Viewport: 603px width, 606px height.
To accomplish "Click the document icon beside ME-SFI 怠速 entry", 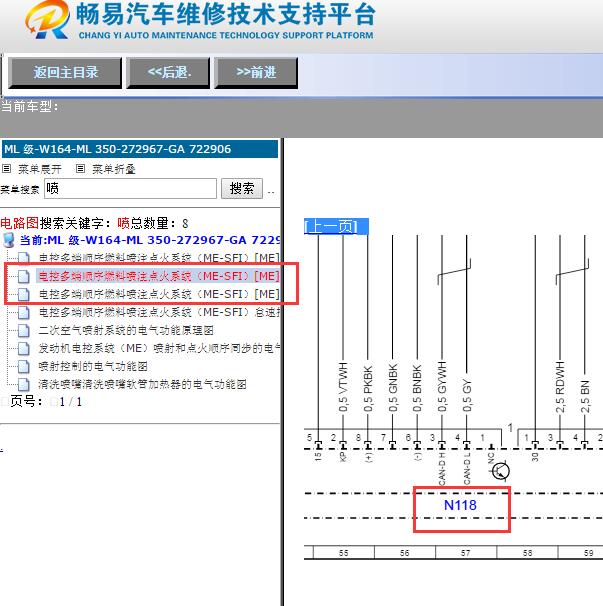I will (24, 312).
